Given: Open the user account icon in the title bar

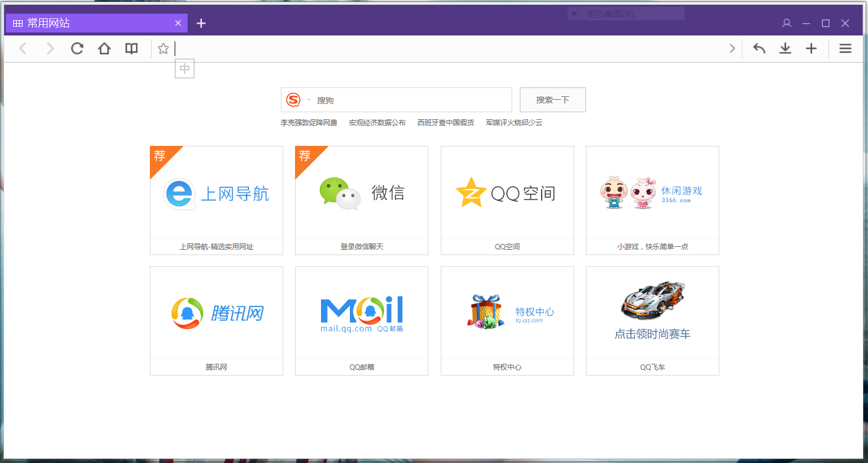Looking at the screenshot, I should tap(787, 23).
